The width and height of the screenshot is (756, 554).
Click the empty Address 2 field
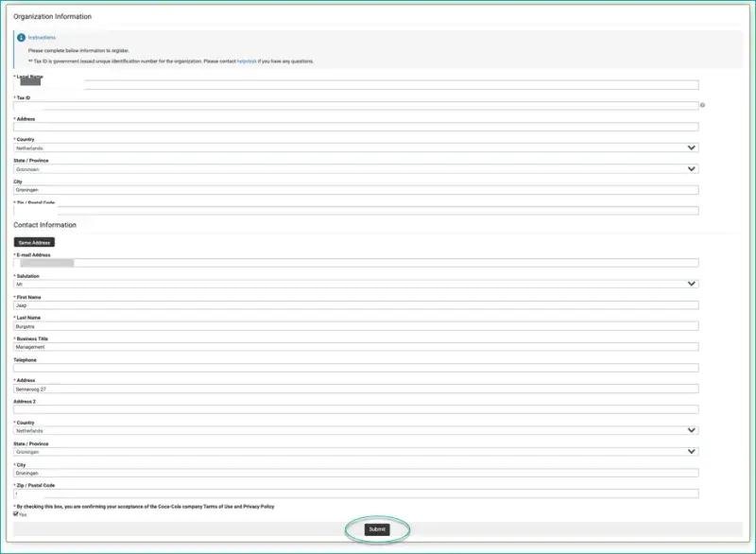point(355,408)
